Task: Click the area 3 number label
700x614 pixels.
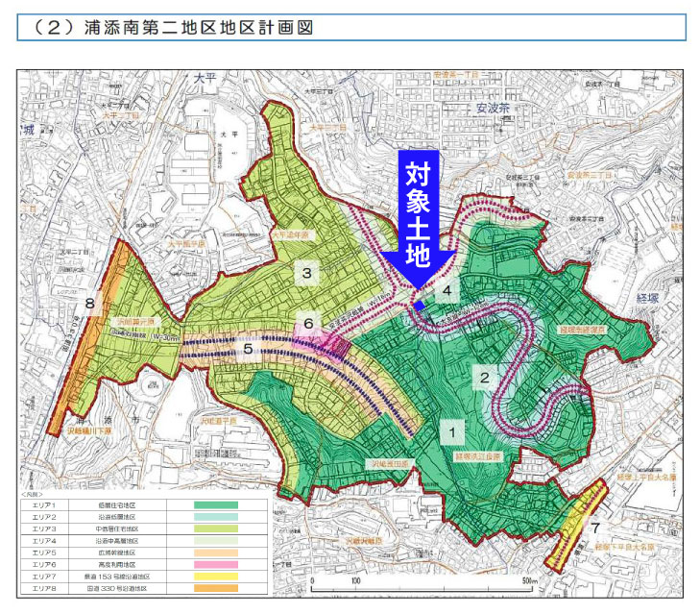Action: coord(306,275)
